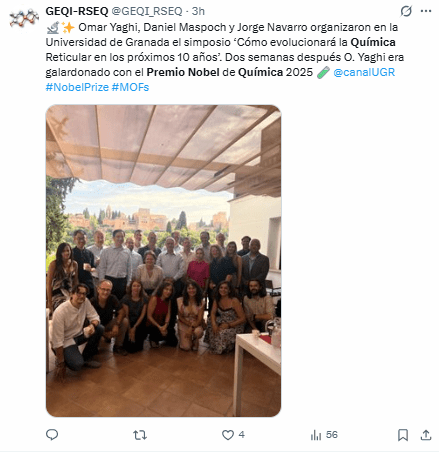Image resolution: width=439 pixels, height=453 pixels.
Task: Click the GEQI-RSEQ display name
Action: (77, 11)
